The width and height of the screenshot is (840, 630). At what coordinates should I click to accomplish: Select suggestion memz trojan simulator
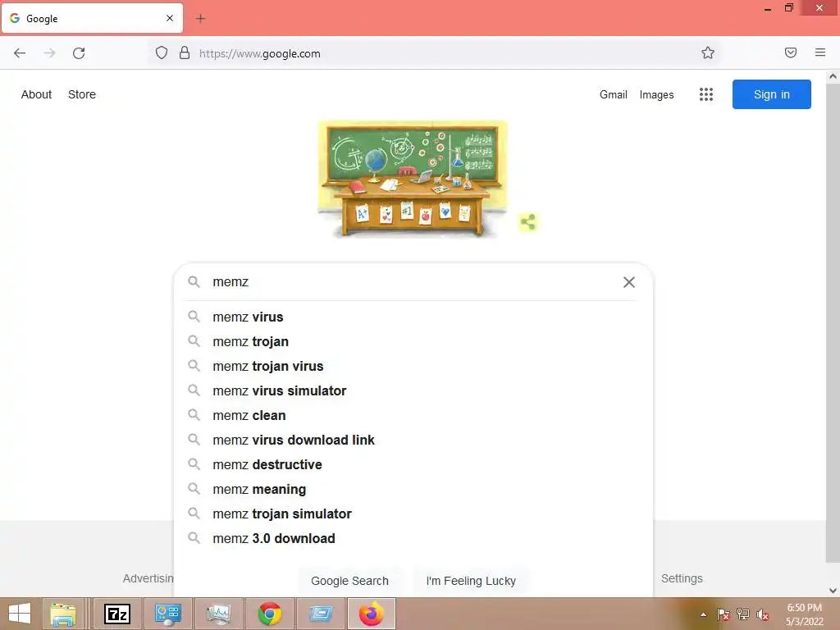pos(413,514)
